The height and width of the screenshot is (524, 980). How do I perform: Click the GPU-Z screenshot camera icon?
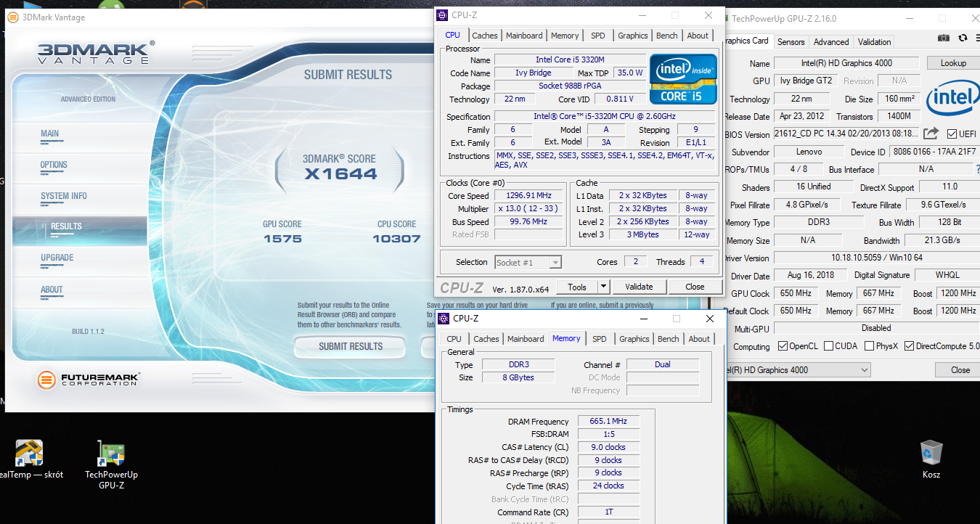click(x=943, y=38)
